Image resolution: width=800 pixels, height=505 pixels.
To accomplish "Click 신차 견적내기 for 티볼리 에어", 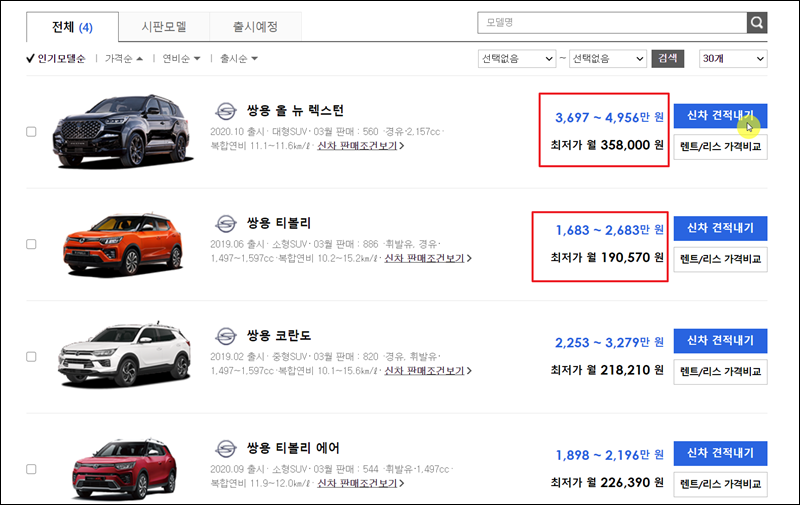I will pyautogui.click(x=720, y=453).
